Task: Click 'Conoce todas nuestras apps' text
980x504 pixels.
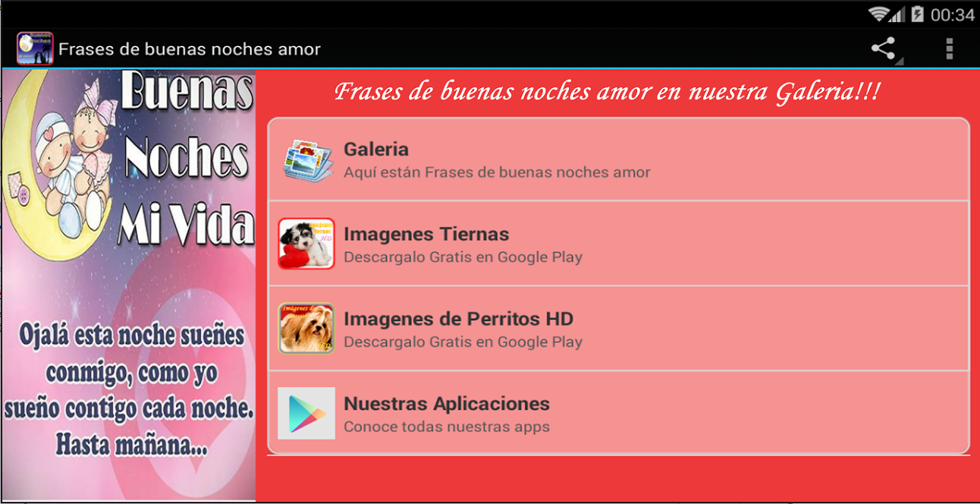Action: click(447, 427)
